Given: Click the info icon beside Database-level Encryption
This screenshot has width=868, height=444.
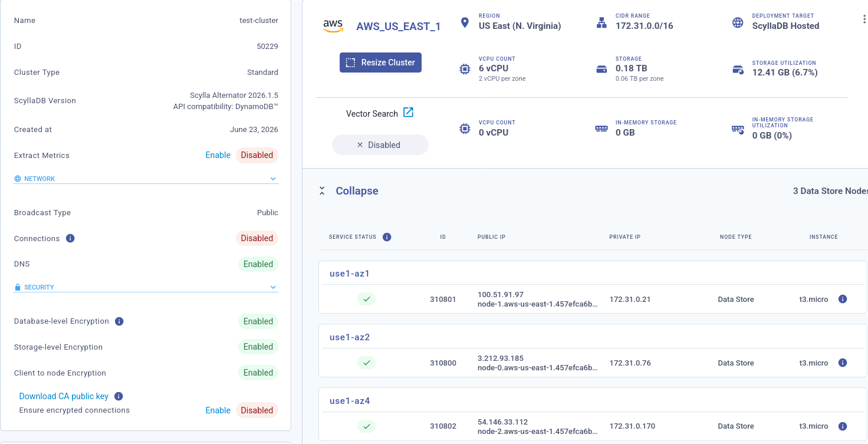Looking at the screenshot, I should coord(119,321).
